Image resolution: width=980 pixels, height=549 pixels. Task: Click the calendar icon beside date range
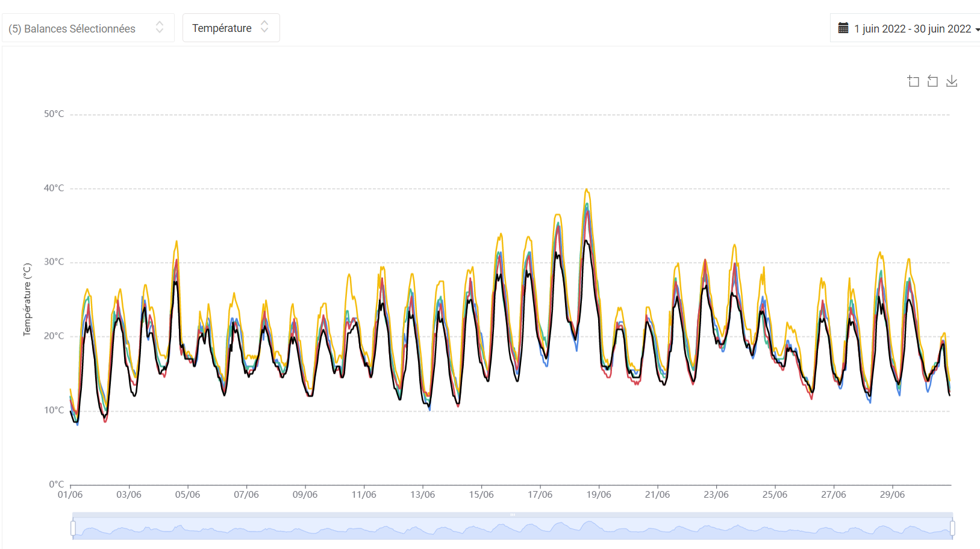pos(843,28)
